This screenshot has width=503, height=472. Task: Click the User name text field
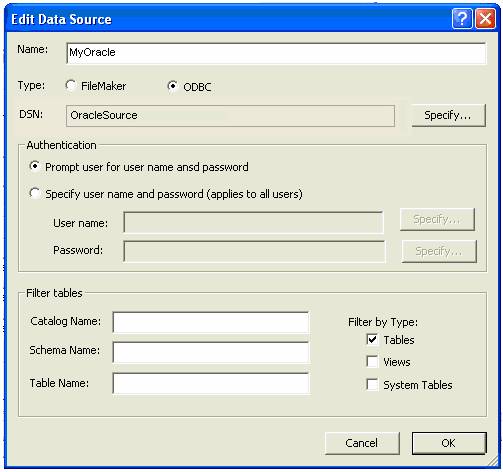[253, 222]
